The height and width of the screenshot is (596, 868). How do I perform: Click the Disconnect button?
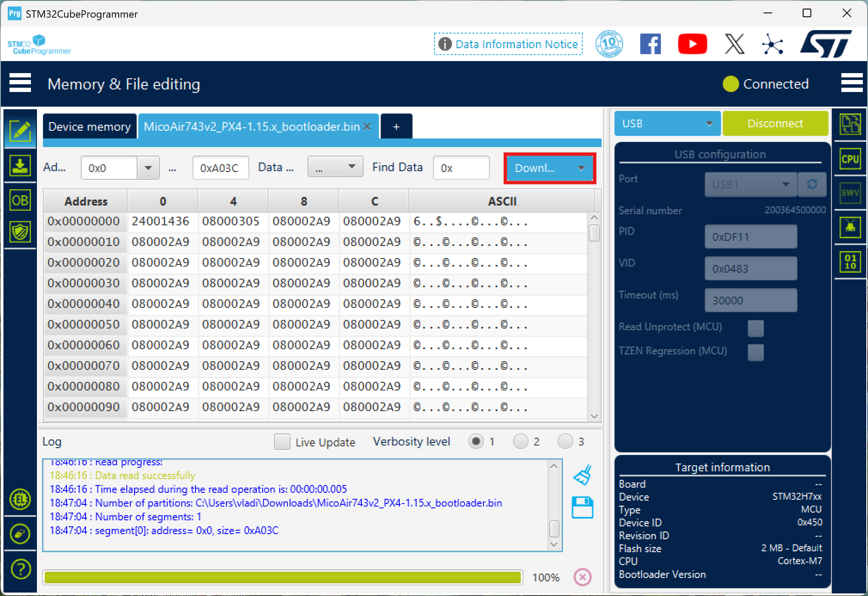[775, 124]
